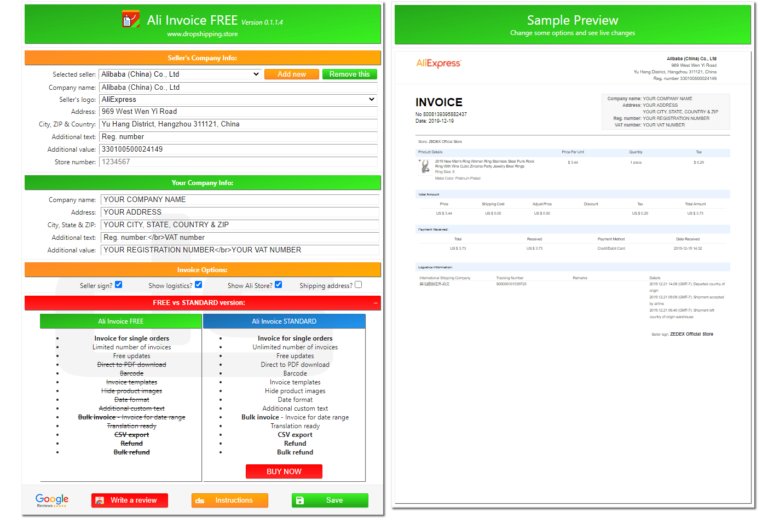Viewport: 768px width, 524px height.
Task: Disable the Show logistics checkbox
Action: pos(199,285)
